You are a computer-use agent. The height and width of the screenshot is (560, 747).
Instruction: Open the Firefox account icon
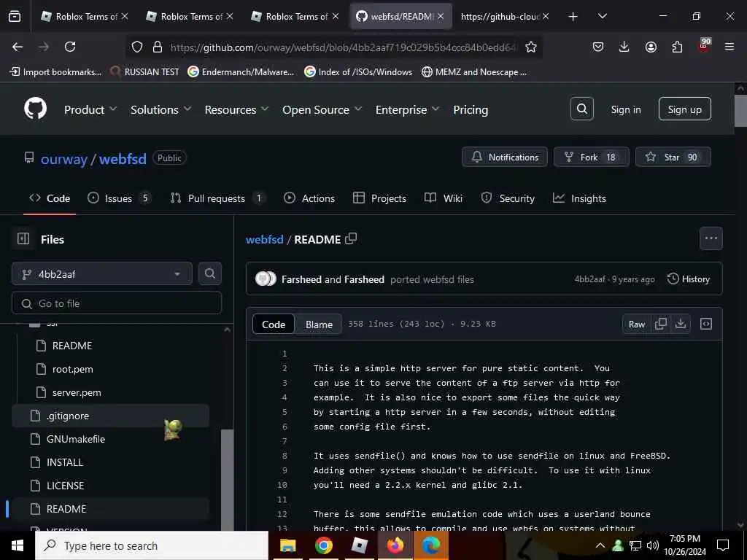click(651, 47)
